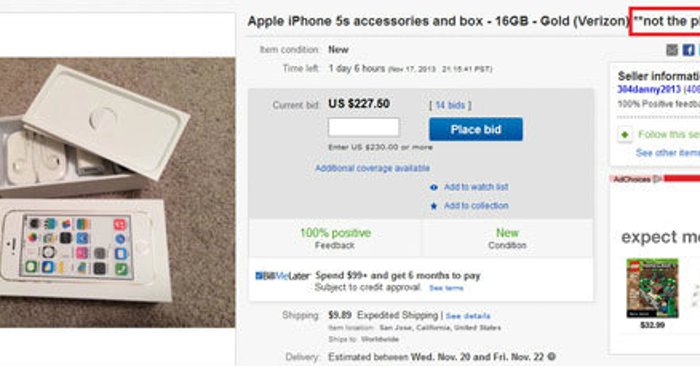Image resolution: width=700 pixels, height=366 pixels.
Task: Open Additional coverage available link
Action: tap(372, 168)
